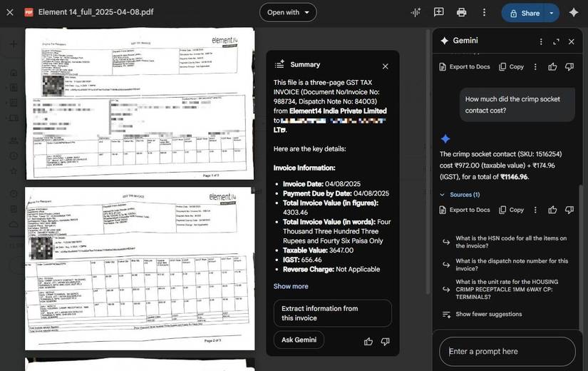588x371 pixels.
Task: Click the 'Enter a prompt here' field
Action: 506,351
